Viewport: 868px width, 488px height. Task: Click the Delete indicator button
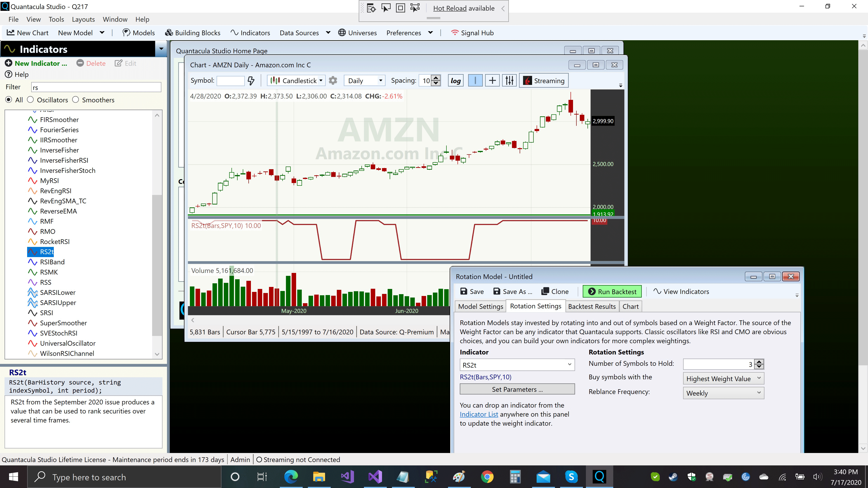pos(91,63)
